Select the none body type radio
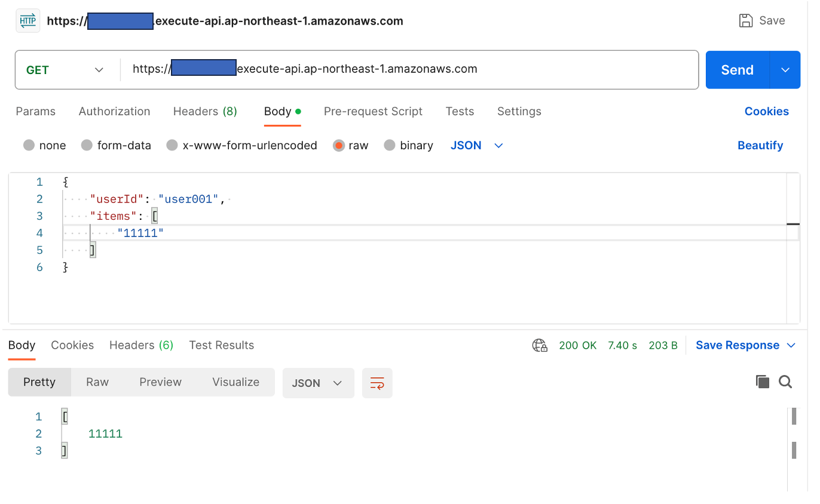The height and width of the screenshot is (504, 820). 29,146
